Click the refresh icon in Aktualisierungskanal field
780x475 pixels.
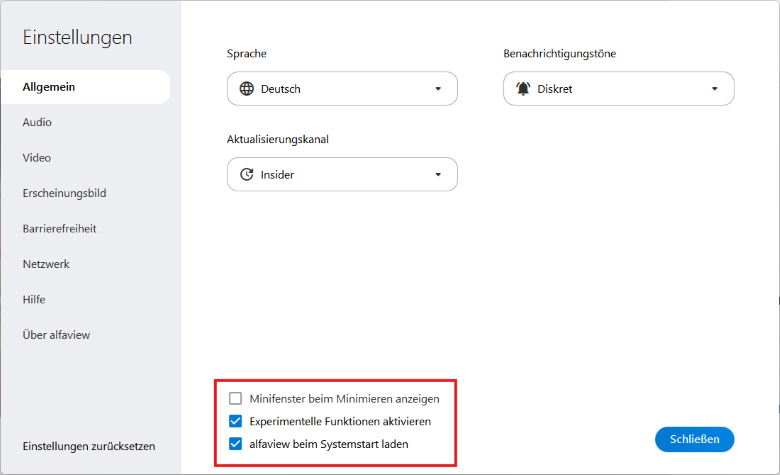(247, 175)
